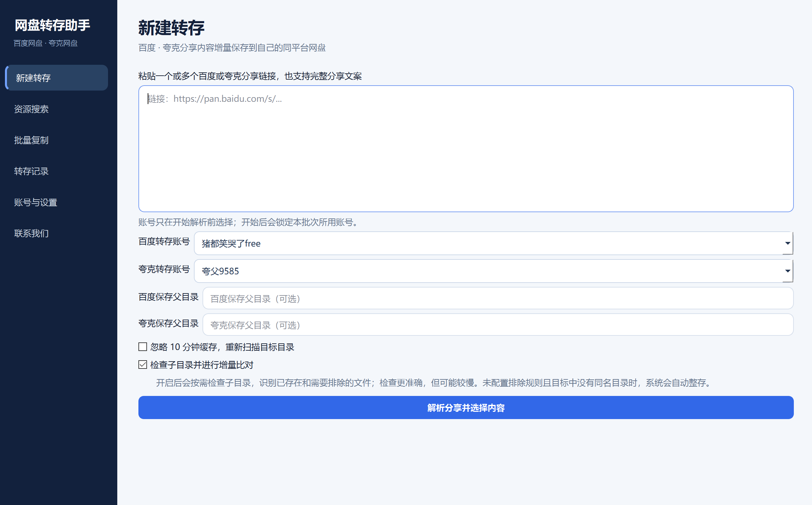Click the 百度保存父目录 label
The height and width of the screenshot is (505, 812).
[168, 297]
